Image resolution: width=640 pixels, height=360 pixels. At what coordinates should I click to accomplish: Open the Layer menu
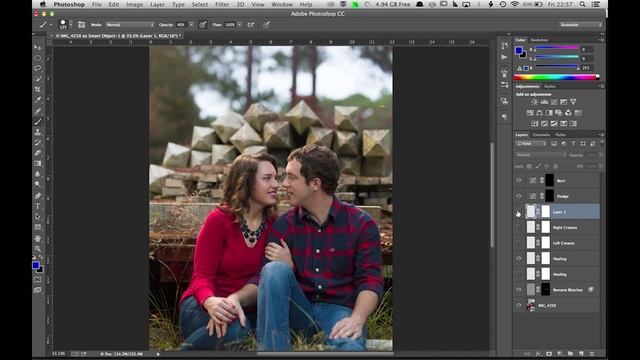pyautogui.click(x=157, y=4)
